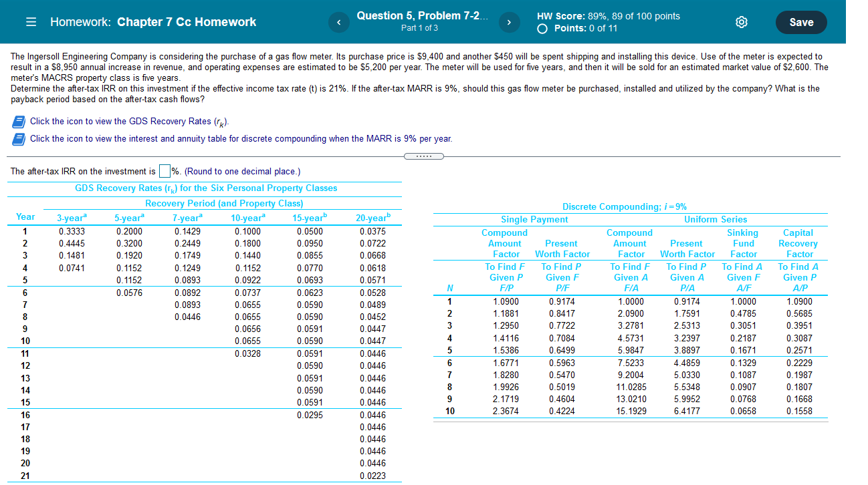
Task: Click the 6.4177 P/A value for N=10
Action: (687, 411)
